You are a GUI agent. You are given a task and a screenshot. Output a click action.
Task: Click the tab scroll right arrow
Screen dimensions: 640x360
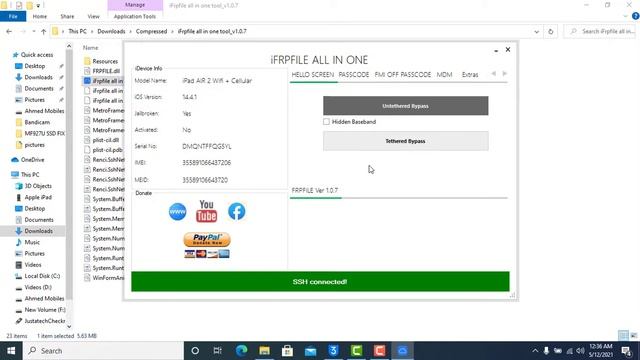point(504,73)
